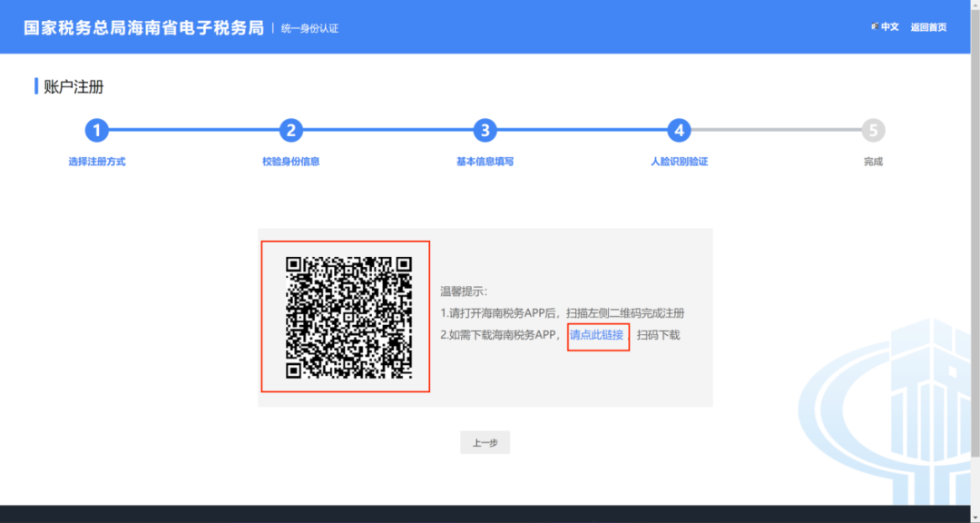The width and height of the screenshot is (980, 523).
Task: Click the 选择注册方式 step label
Action: [97, 162]
